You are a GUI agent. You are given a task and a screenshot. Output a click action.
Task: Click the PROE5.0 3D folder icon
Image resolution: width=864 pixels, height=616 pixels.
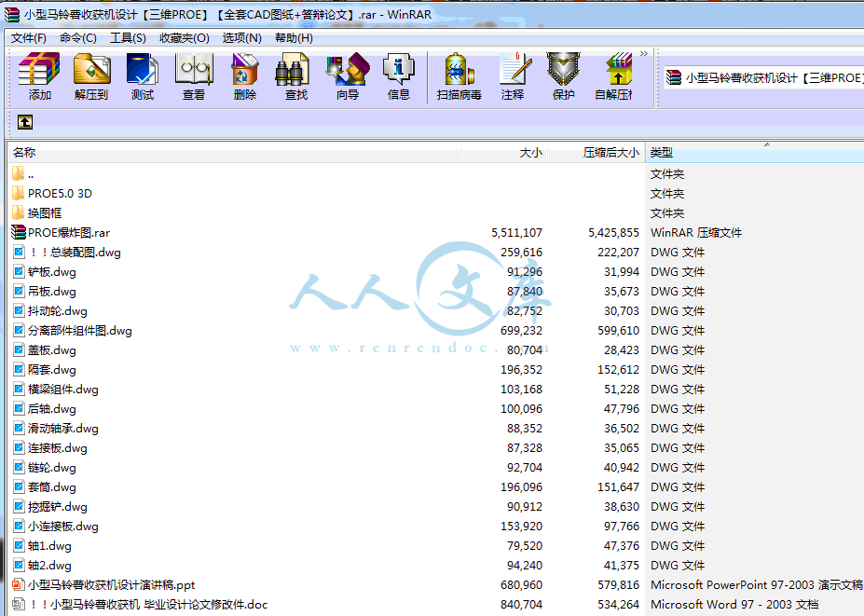(x=19, y=194)
